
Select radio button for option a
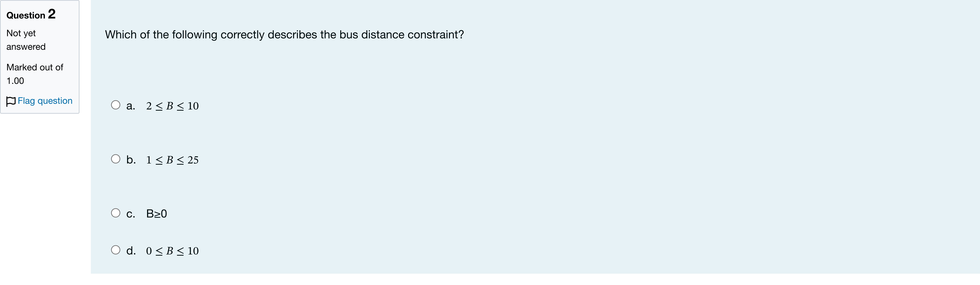(116, 105)
